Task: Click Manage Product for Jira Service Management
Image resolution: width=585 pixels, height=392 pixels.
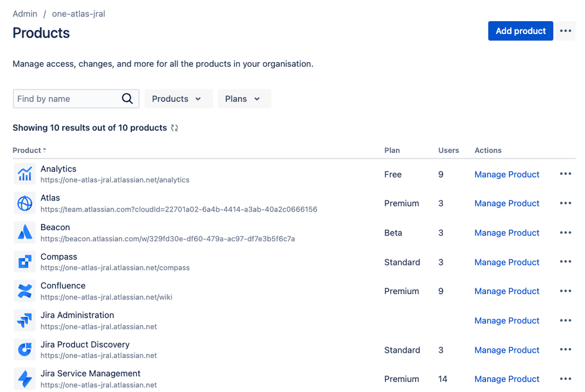Action: point(506,379)
